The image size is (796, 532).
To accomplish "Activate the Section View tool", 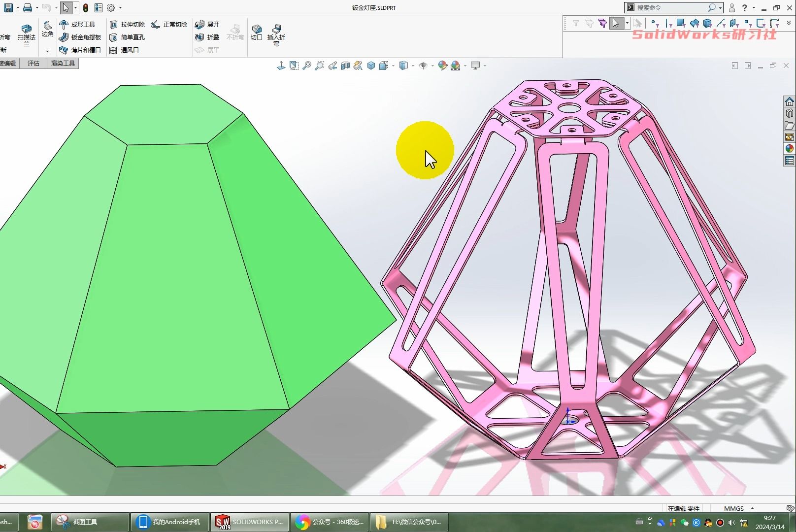I will point(345,65).
